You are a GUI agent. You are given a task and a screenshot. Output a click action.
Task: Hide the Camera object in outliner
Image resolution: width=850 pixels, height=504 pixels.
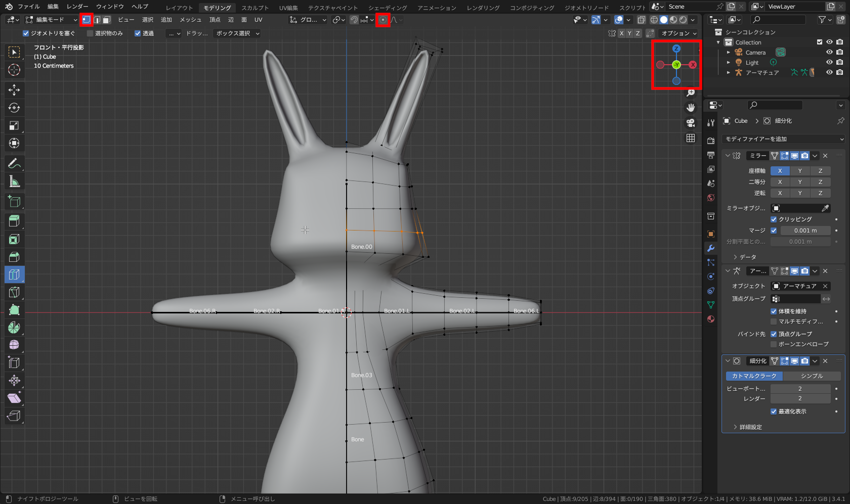tap(829, 53)
